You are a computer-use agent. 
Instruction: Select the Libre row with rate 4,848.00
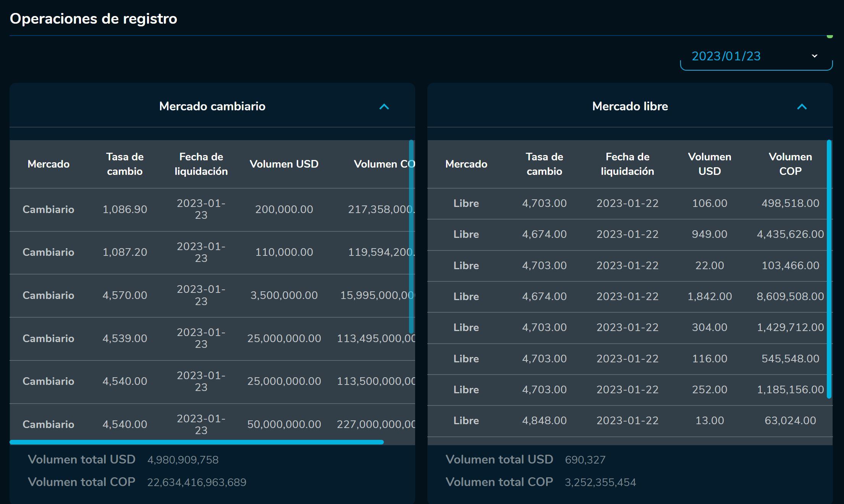pos(544,420)
